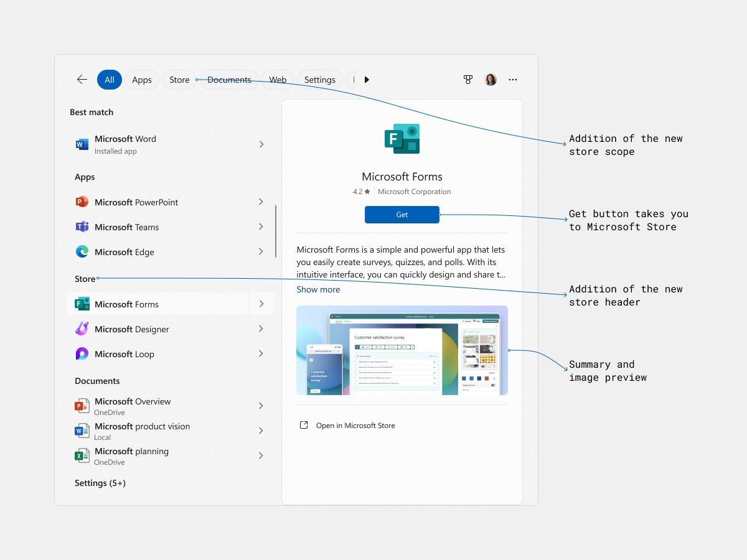Expand the Microsoft planning document chevron

261,456
